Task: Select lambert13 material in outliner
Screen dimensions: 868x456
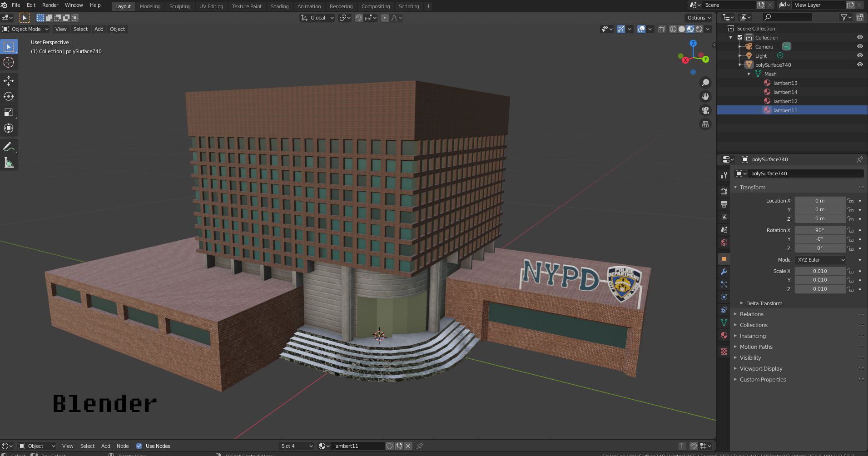Action: click(785, 83)
